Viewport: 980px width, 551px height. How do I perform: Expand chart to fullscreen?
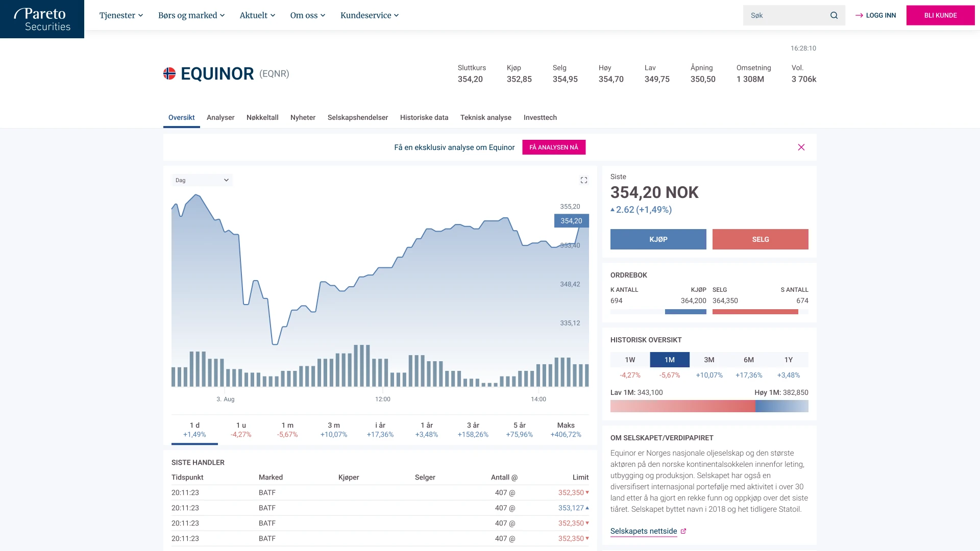pos(584,180)
